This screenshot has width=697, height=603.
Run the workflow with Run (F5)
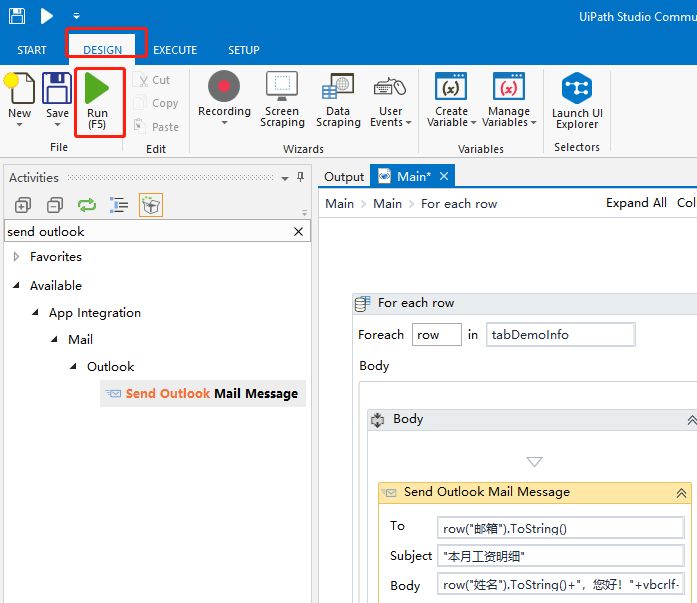click(x=97, y=101)
